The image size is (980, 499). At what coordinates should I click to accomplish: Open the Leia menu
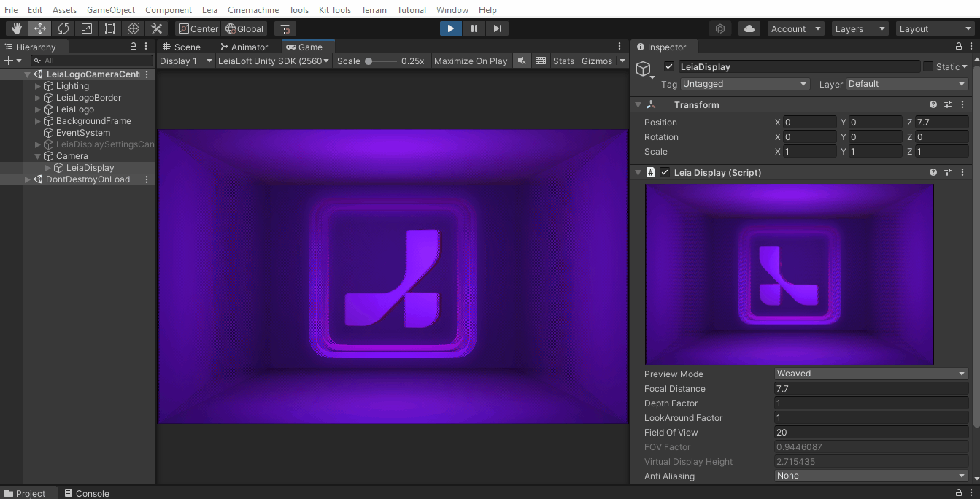point(210,10)
